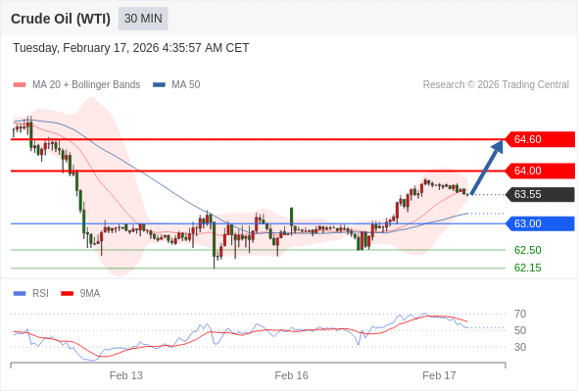Select the 64.00 resistance price tag

tap(540, 171)
